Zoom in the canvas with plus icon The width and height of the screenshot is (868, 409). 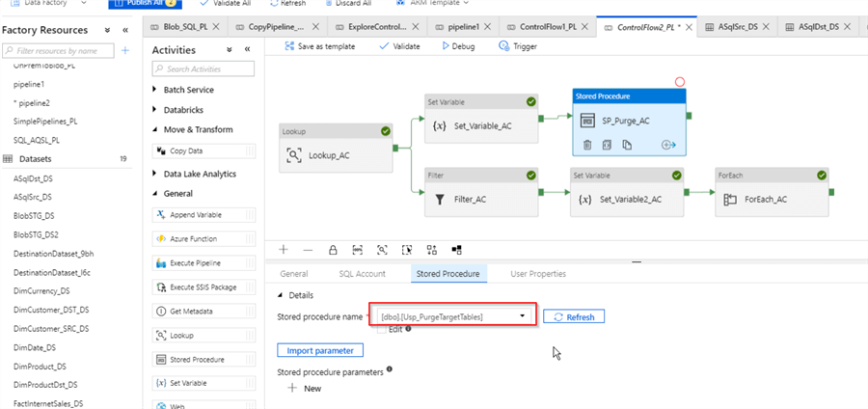[284, 249]
